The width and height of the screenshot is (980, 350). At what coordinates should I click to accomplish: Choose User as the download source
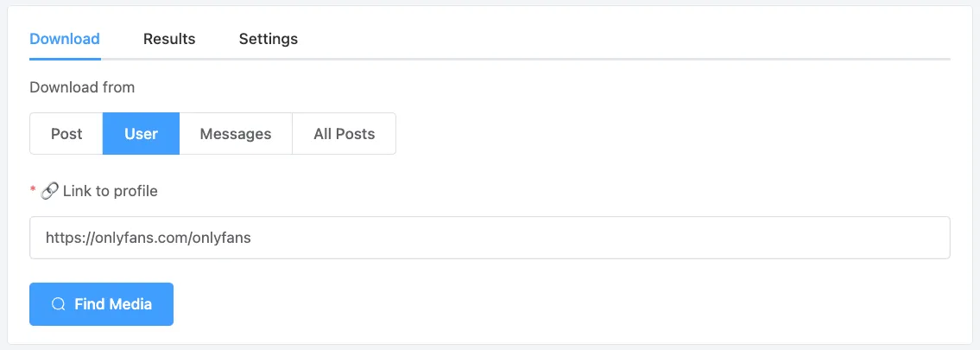[141, 134]
